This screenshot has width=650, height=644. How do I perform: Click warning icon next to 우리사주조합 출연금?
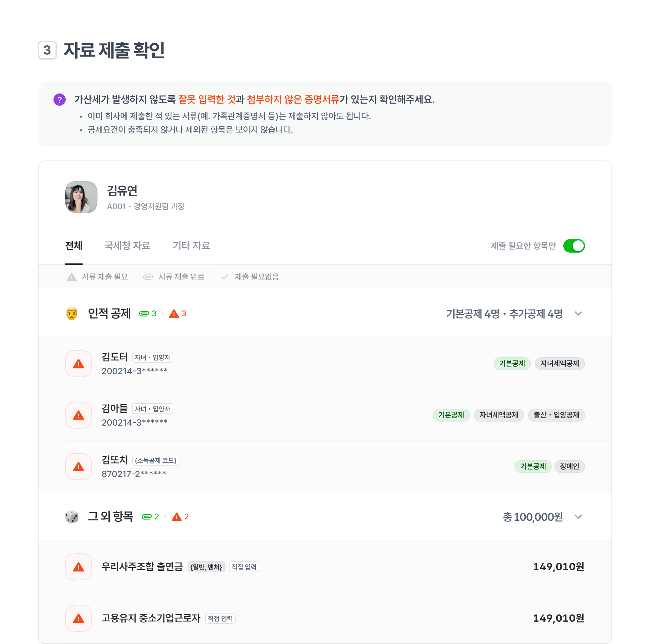point(79,567)
